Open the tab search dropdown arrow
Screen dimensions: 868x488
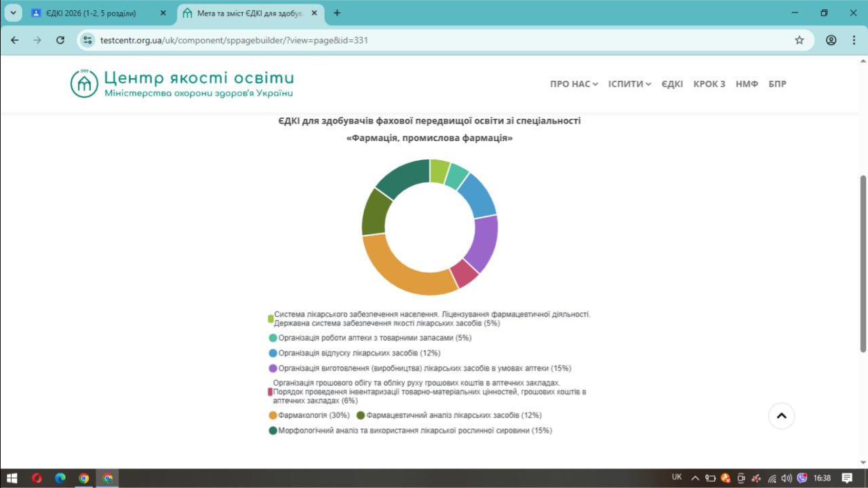[x=12, y=13]
